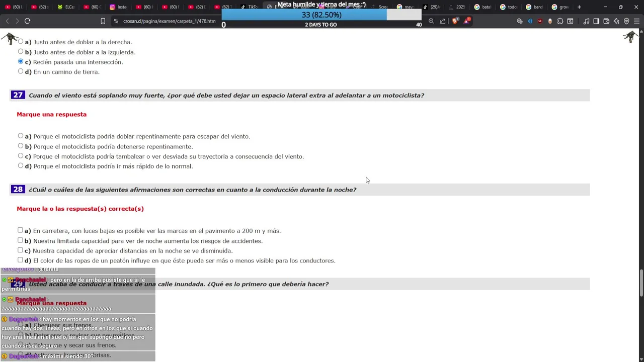Open the Brave Playlist music-note icon
Screen dimensions: 644x362
tap(586, 21)
